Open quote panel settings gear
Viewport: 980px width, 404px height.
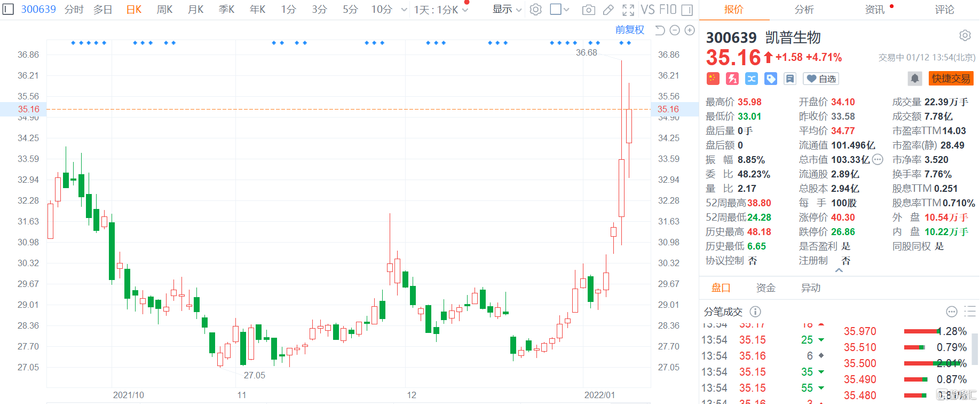coord(965,36)
